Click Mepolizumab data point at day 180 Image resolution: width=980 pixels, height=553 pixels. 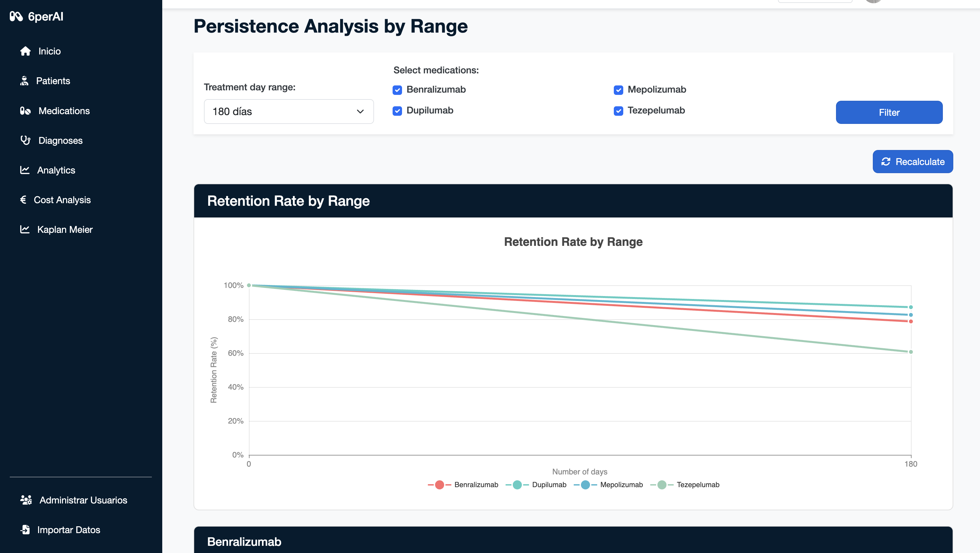911,315
